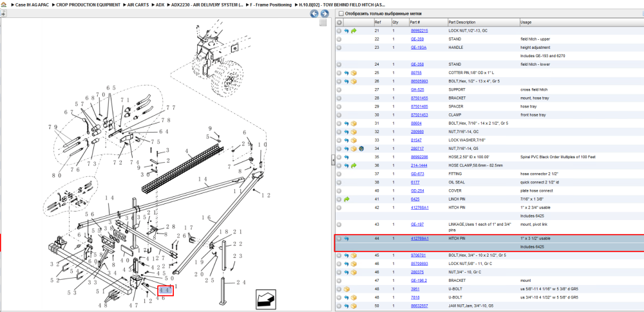Image resolution: width=644 pixels, height=312 pixels.
Task: Open part number link GE-358
Action: [417, 64]
